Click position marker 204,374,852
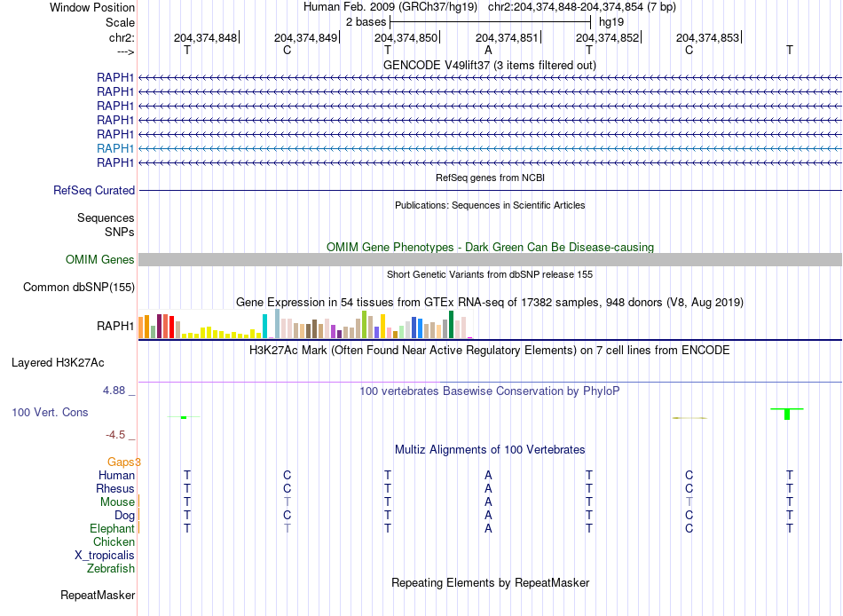The image size is (843, 616). pos(608,37)
